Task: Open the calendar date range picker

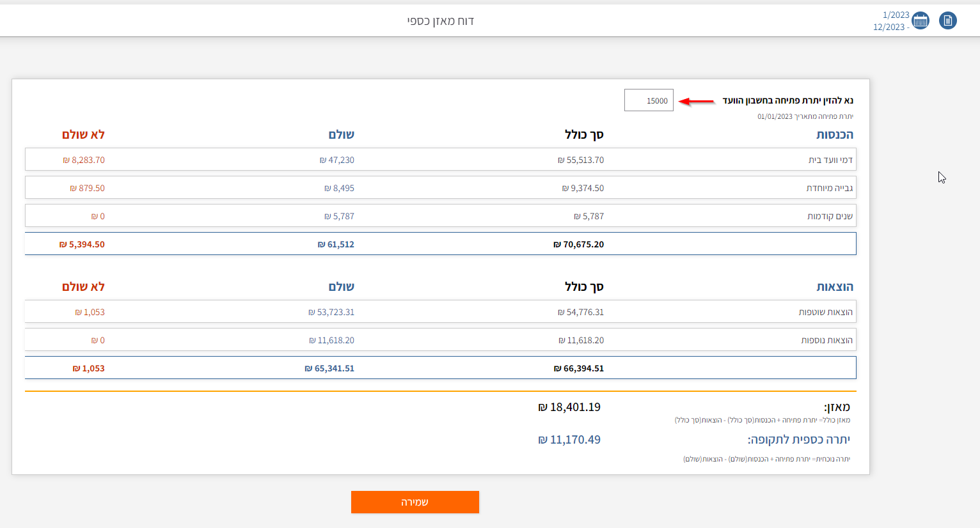Action: click(921, 20)
